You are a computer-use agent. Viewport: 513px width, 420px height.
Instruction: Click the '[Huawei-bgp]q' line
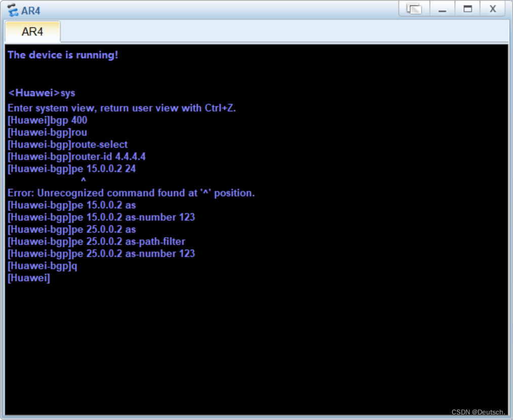tap(42, 266)
